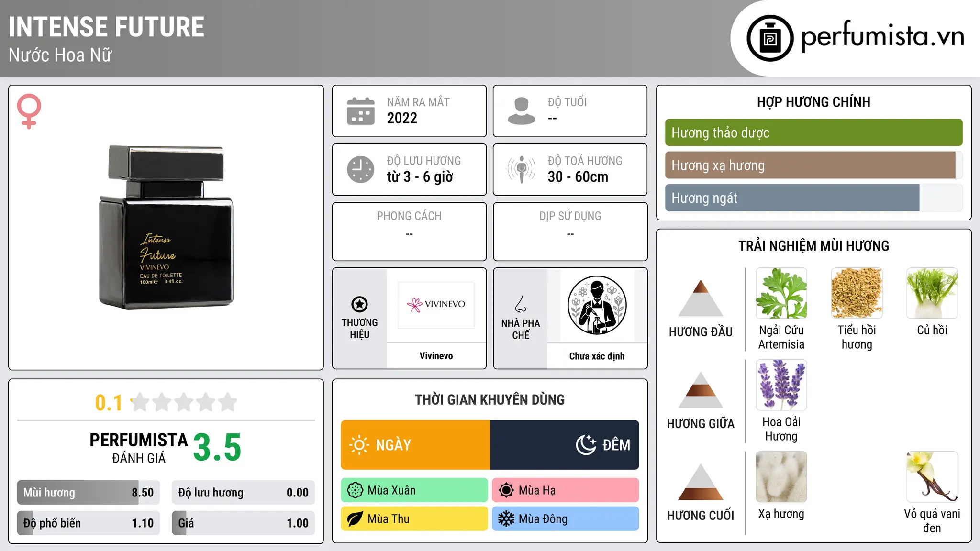Open the Tiểu hồi hương note image

[857, 293]
